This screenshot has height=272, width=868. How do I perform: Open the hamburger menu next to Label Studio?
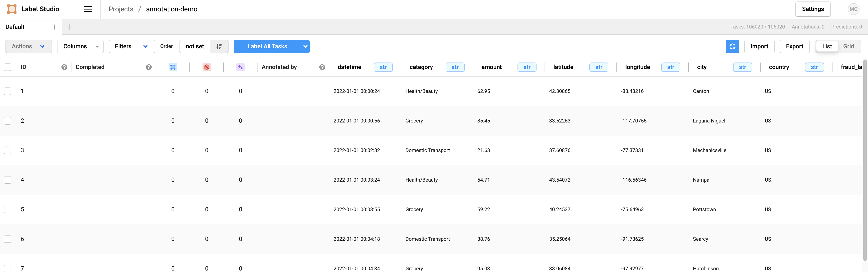(87, 9)
